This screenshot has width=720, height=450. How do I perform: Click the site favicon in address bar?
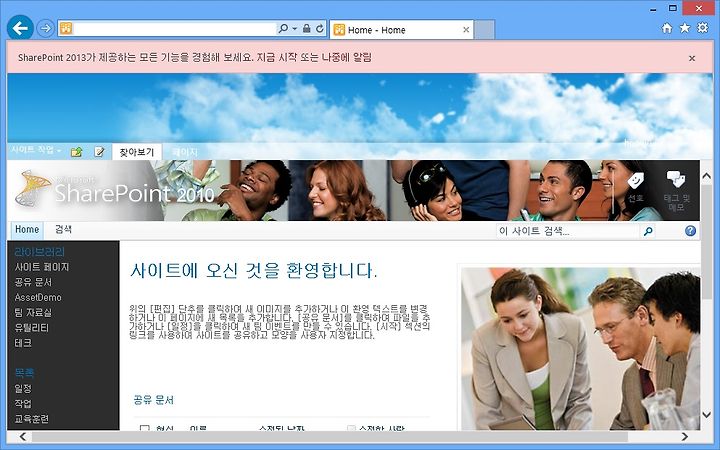[x=66, y=28]
